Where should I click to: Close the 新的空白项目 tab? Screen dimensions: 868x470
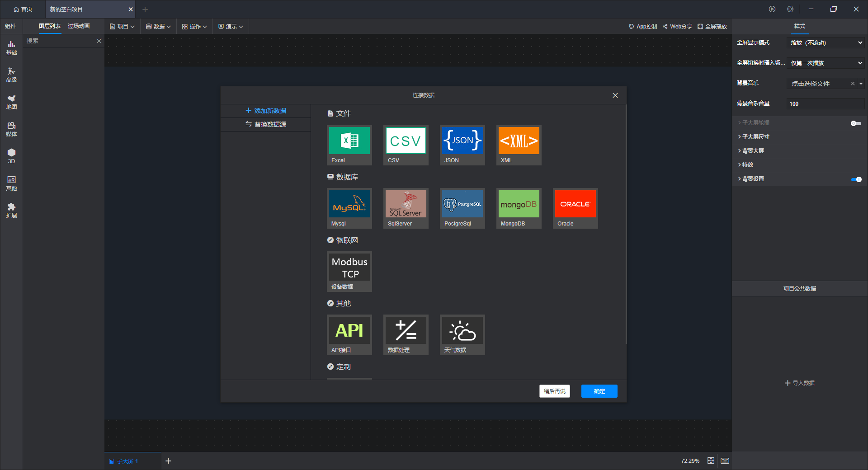[131, 9]
